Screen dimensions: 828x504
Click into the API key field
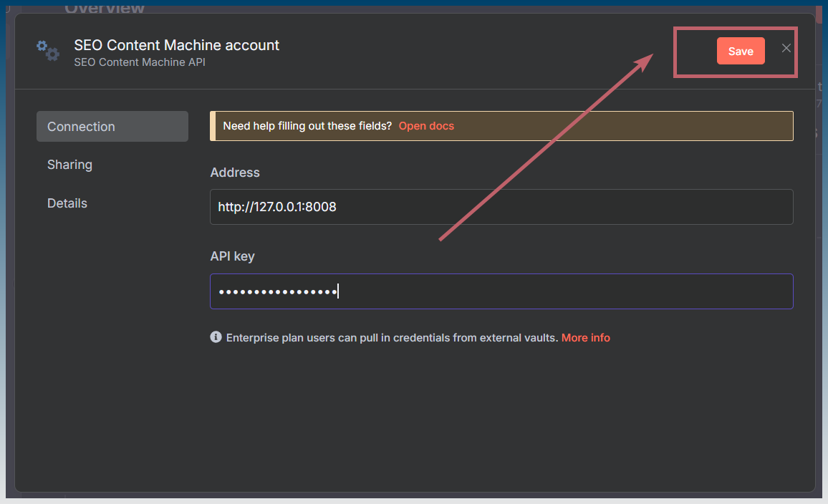[x=501, y=291]
